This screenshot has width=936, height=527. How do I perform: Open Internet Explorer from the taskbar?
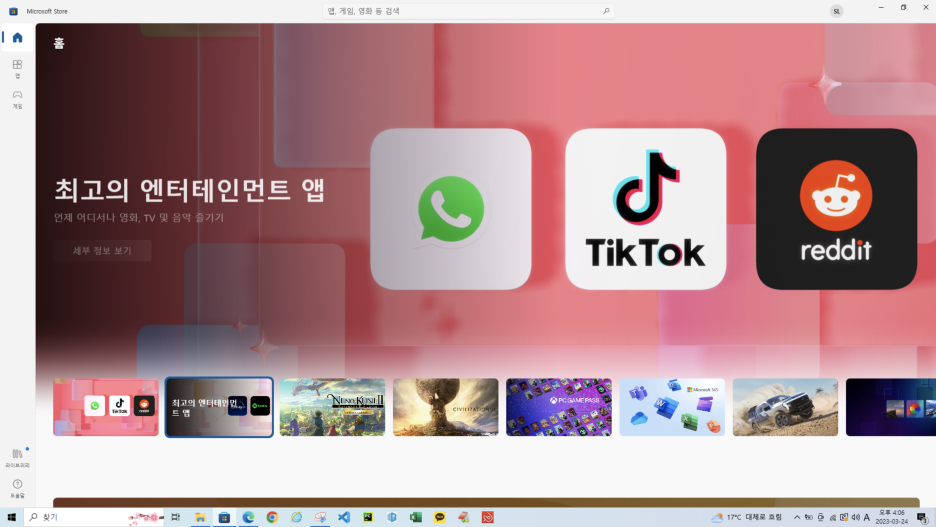click(x=296, y=517)
